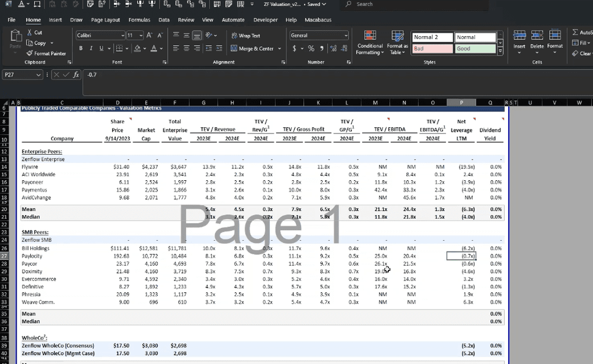Increase decimal places
The image size is (593, 364).
tap(333, 49)
